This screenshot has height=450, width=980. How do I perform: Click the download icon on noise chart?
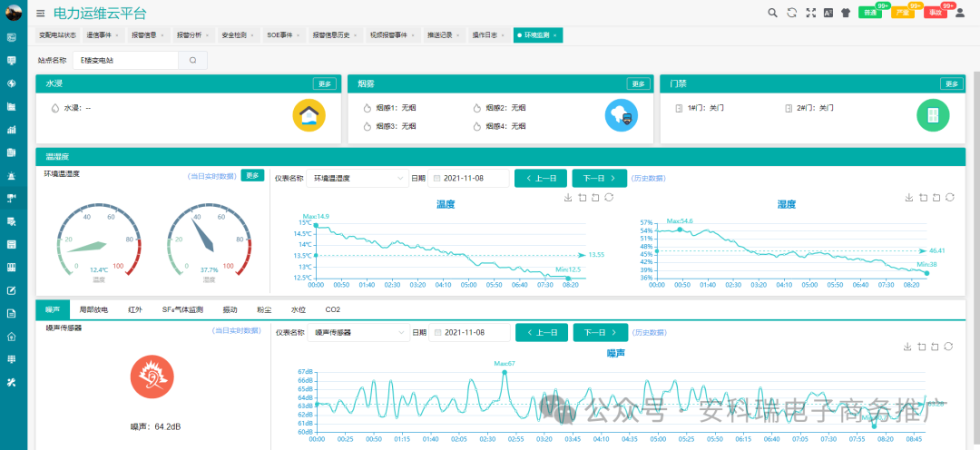click(x=907, y=347)
